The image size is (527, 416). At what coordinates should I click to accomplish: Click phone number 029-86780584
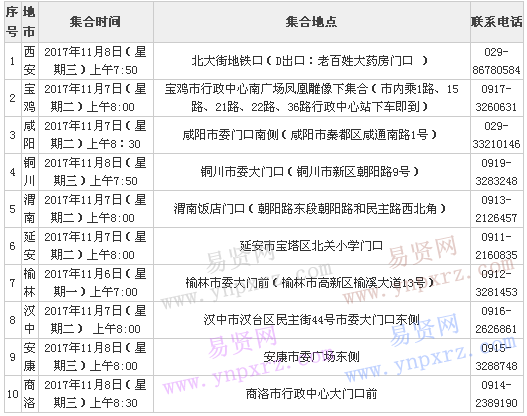[496, 61]
